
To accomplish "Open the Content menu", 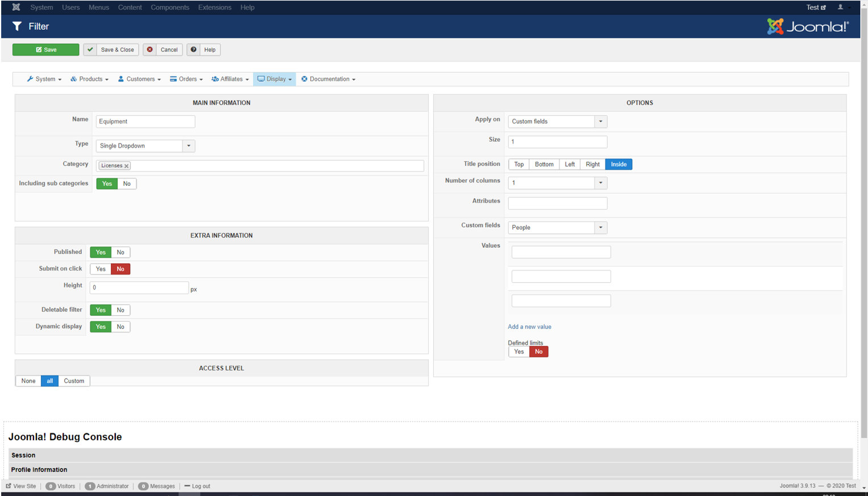I will pos(130,7).
